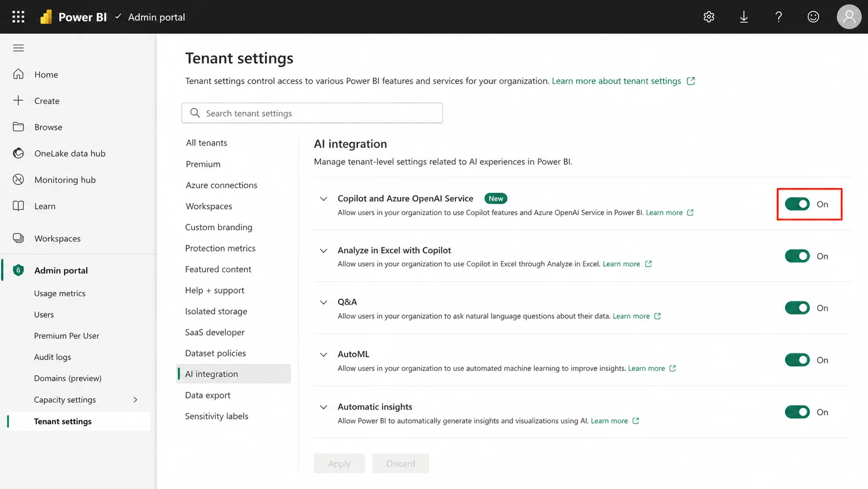Open Dataset policies category

coord(215,353)
